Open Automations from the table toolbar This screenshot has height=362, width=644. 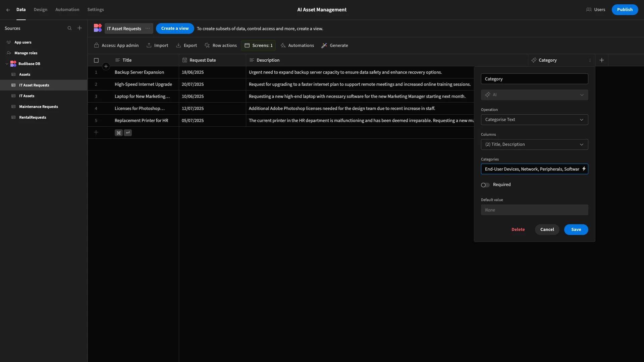pyautogui.click(x=298, y=46)
